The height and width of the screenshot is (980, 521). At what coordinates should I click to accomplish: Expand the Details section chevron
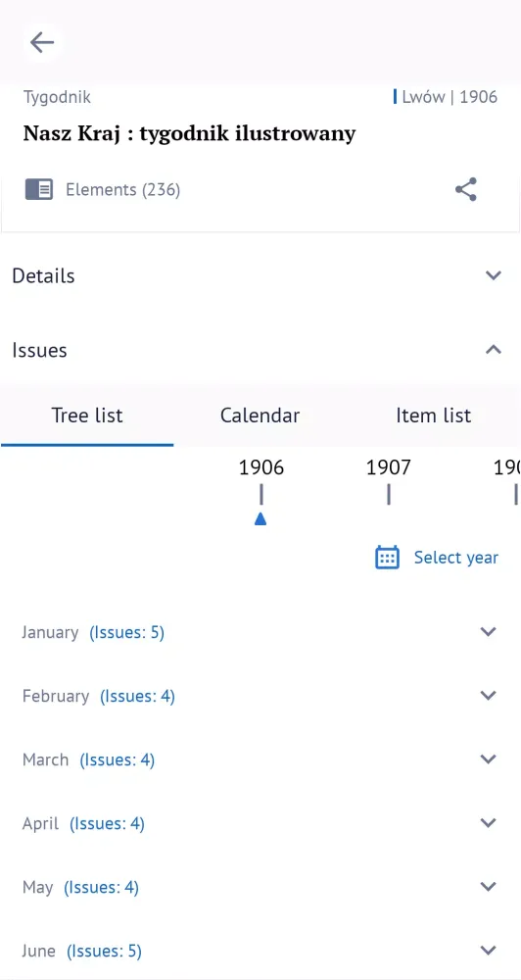click(x=494, y=275)
